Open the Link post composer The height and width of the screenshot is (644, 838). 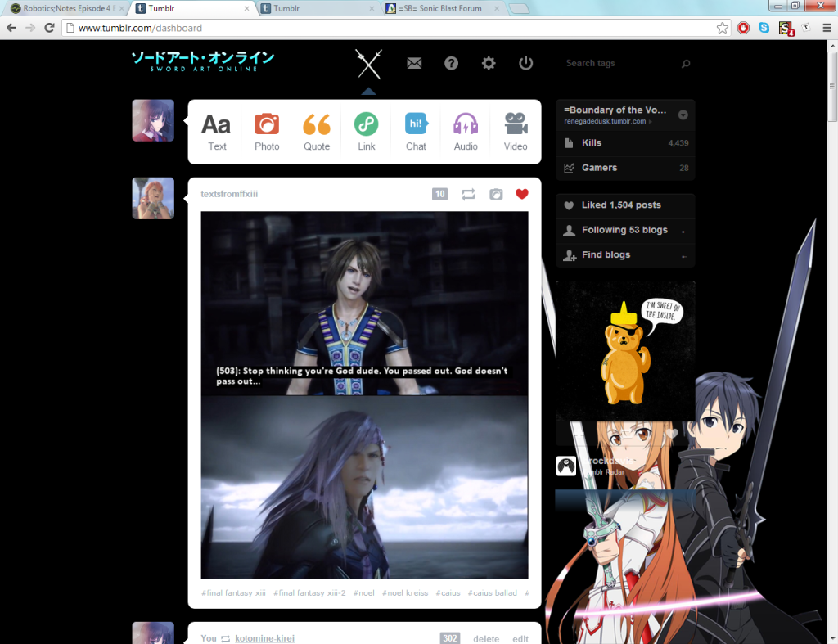[366, 131]
